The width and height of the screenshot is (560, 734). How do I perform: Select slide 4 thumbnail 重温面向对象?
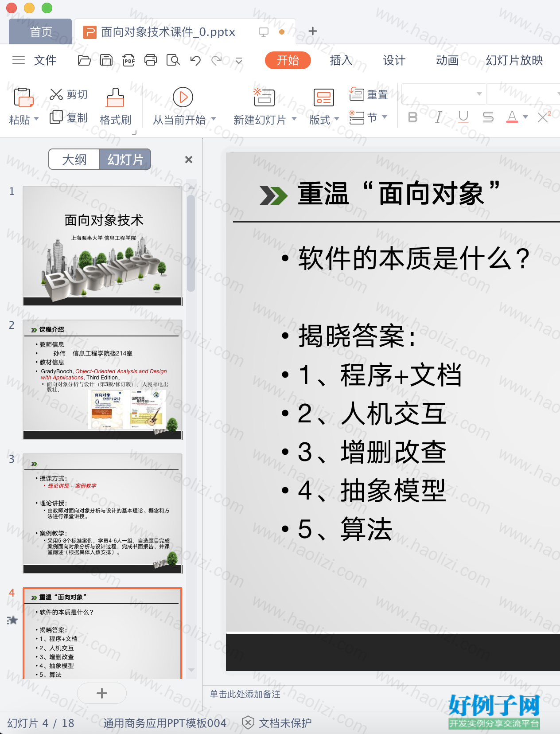(x=103, y=634)
